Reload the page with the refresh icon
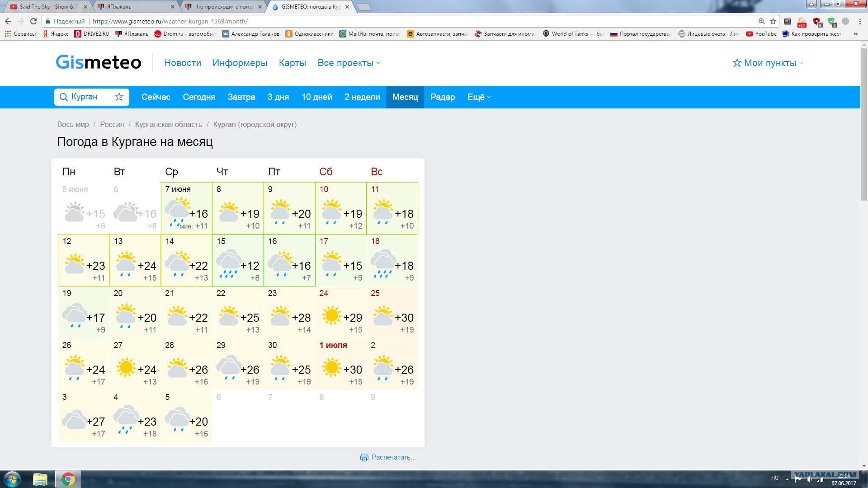This screenshot has height=488, width=868. [x=33, y=21]
